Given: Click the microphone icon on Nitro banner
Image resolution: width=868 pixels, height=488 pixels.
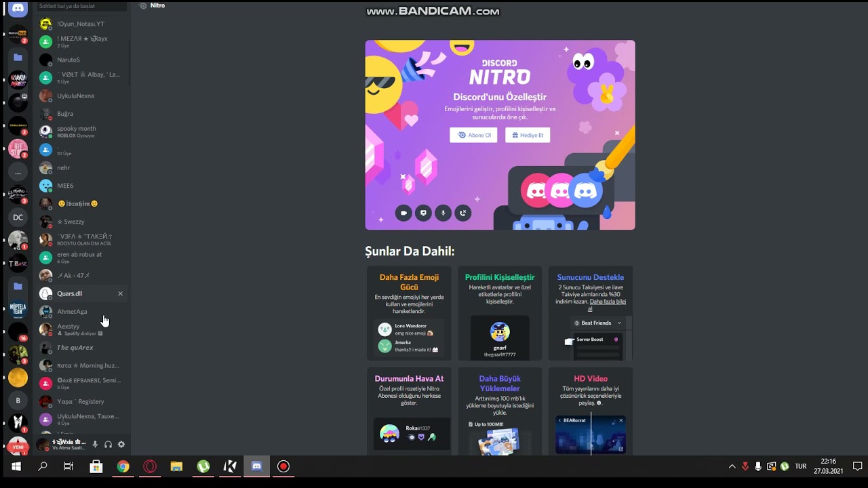Looking at the screenshot, I should click(x=443, y=213).
